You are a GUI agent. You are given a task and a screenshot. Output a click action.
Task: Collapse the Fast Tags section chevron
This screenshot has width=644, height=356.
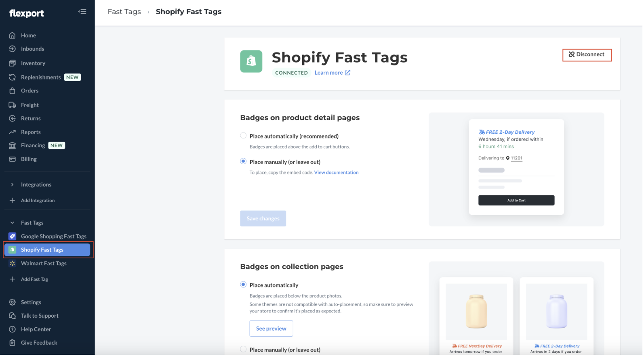[12, 223]
